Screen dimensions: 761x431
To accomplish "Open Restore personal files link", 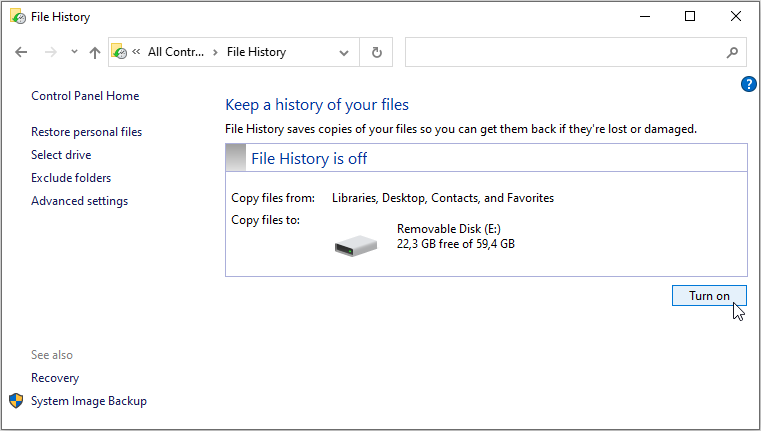I will [86, 132].
